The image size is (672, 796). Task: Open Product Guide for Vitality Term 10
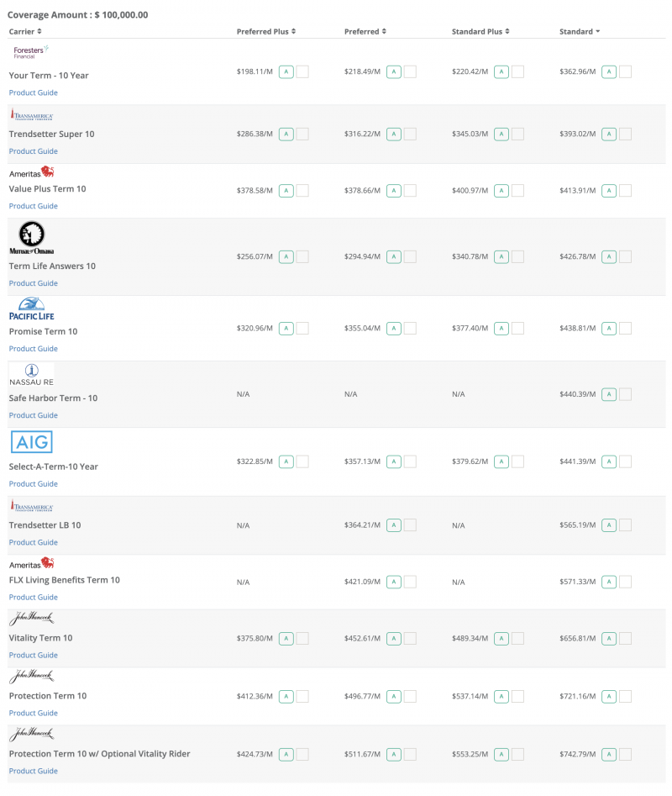click(x=34, y=656)
